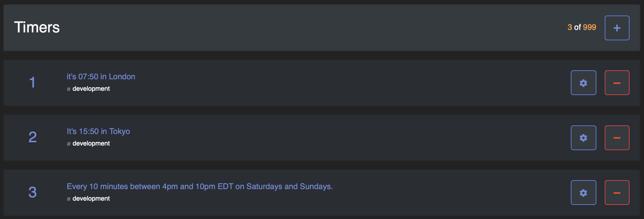Open settings gear for EDT weekend timer

(x=583, y=193)
